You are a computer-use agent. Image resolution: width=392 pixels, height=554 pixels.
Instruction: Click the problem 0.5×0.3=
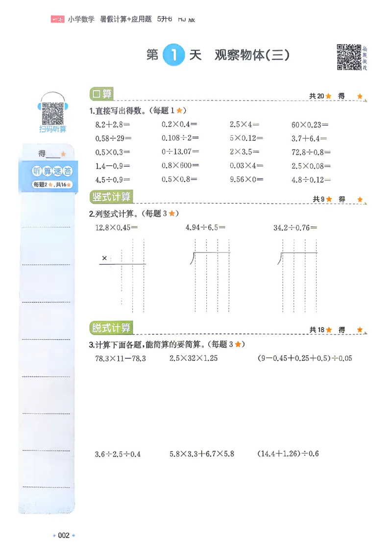(x=113, y=152)
